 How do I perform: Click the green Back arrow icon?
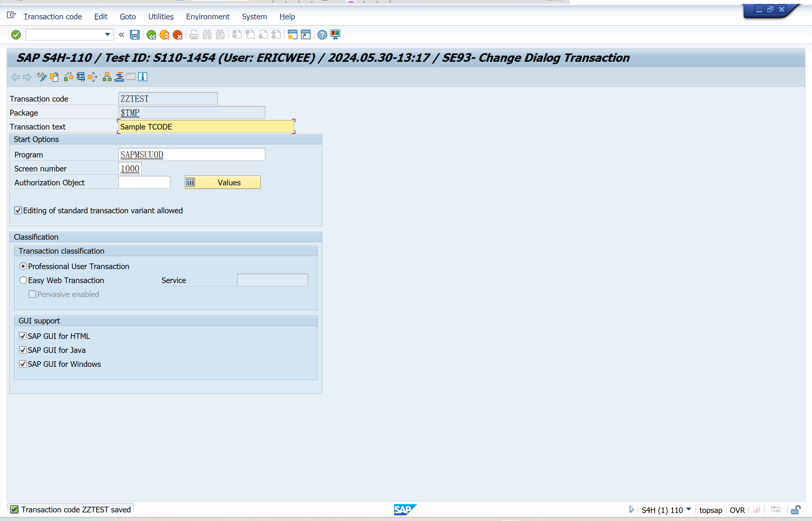tap(151, 34)
